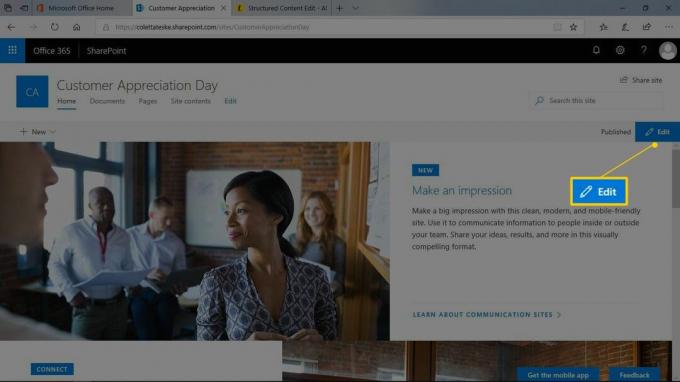The width and height of the screenshot is (680, 382).
Task: Open the Home navigation item
Action: click(x=66, y=101)
